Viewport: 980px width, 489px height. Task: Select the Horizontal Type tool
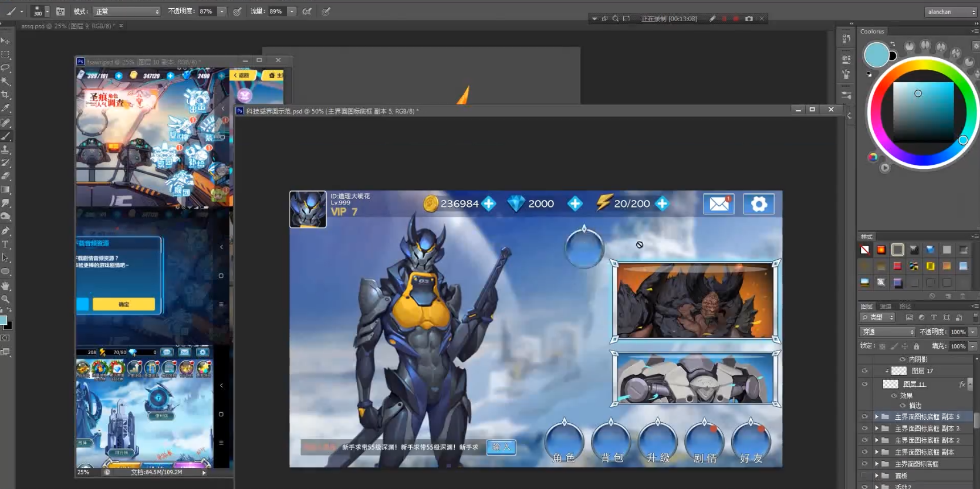tap(5, 244)
